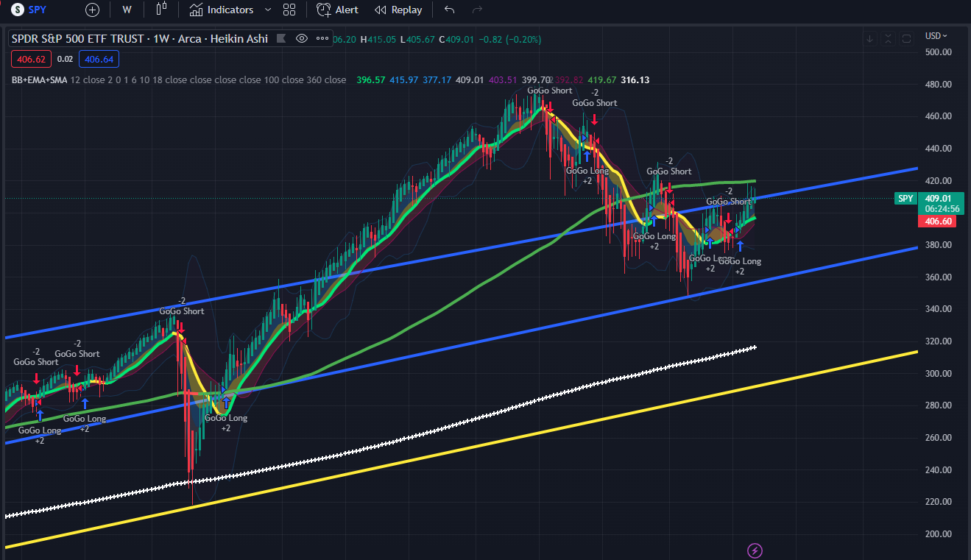The image size is (971, 560).
Task: Click the undo arrow
Action: (x=450, y=10)
